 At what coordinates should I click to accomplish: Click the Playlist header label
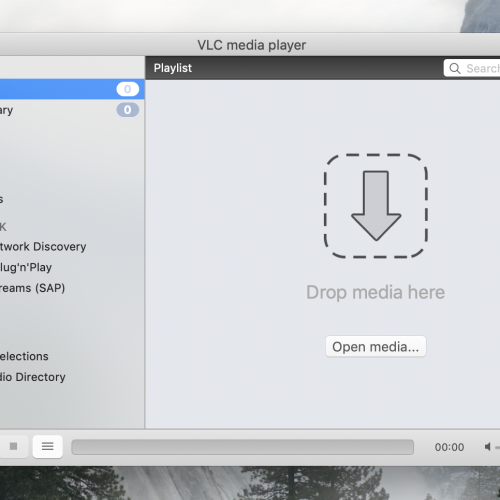tap(173, 68)
